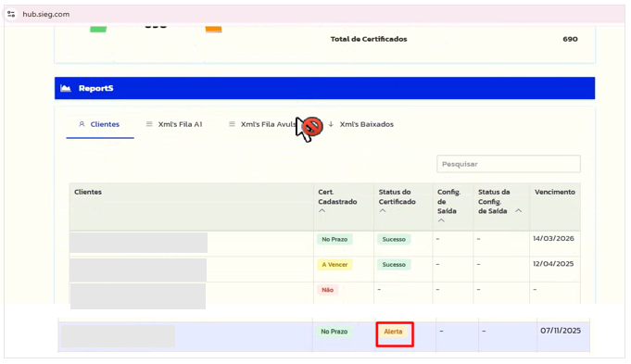Click the Alerta status badge
The width and height of the screenshot is (631, 364).
pyautogui.click(x=393, y=332)
